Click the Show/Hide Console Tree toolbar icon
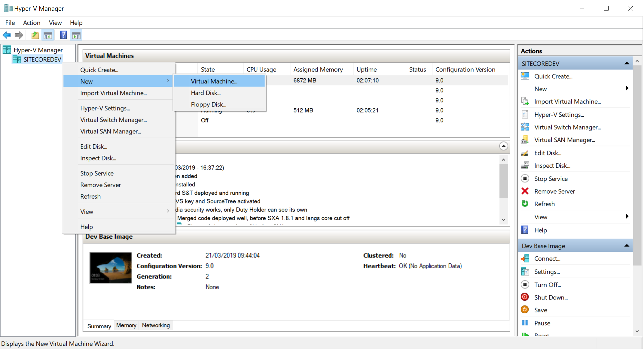 coord(48,35)
